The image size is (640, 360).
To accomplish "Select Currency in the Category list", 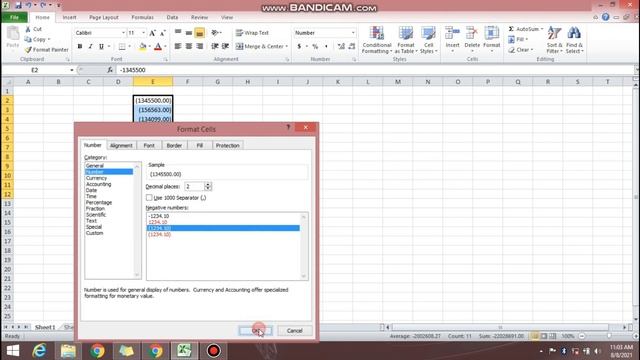I will pos(97,178).
